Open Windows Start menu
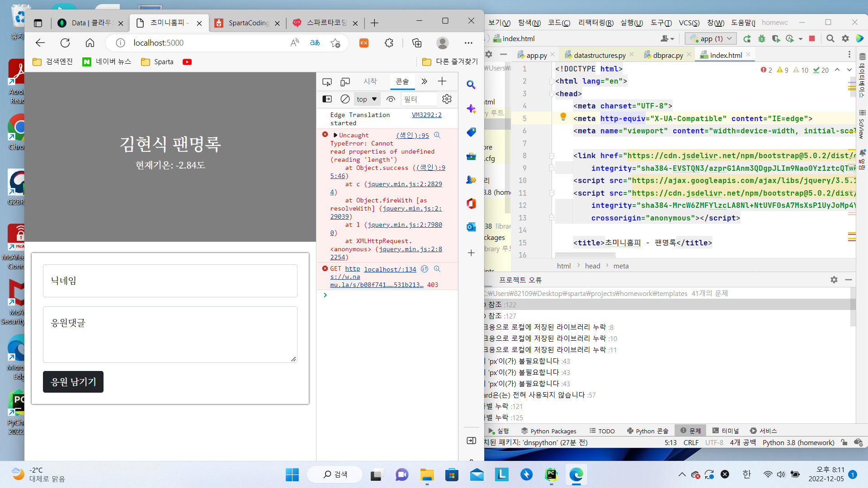 [x=292, y=474]
